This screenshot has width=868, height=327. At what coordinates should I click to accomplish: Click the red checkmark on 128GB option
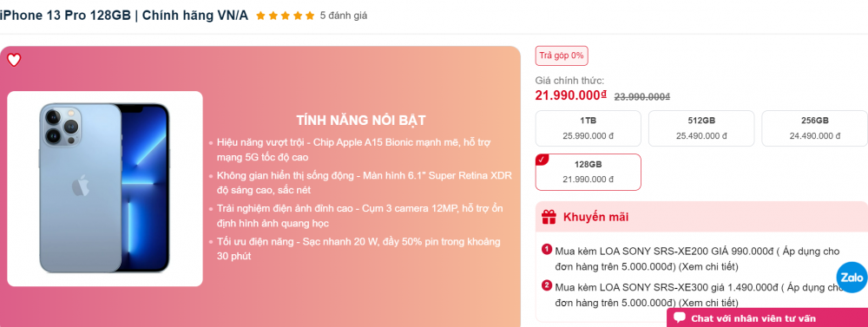tap(542, 160)
